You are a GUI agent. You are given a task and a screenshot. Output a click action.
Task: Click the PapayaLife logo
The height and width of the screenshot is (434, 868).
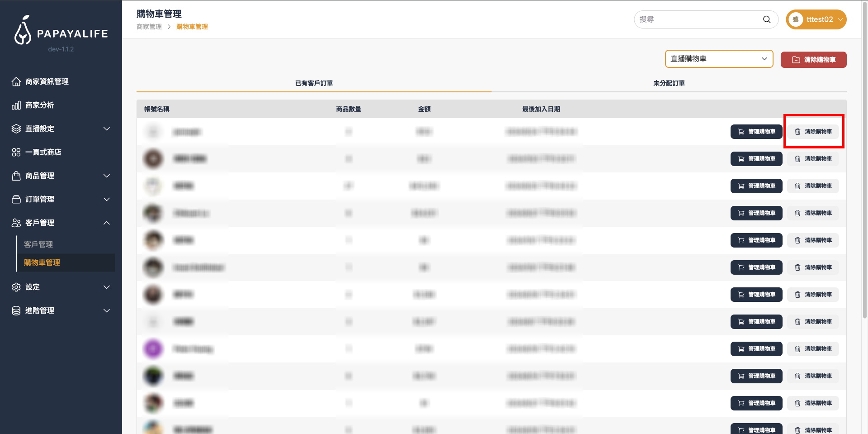coord(61,31)
